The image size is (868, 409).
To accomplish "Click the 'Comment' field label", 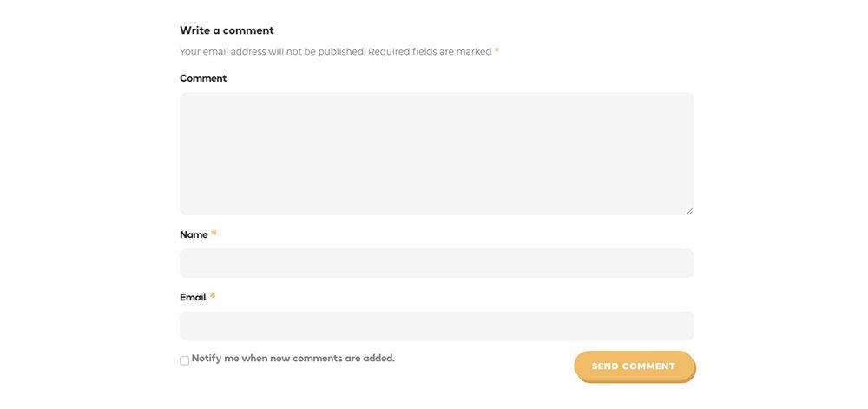I will click(203, 78).
